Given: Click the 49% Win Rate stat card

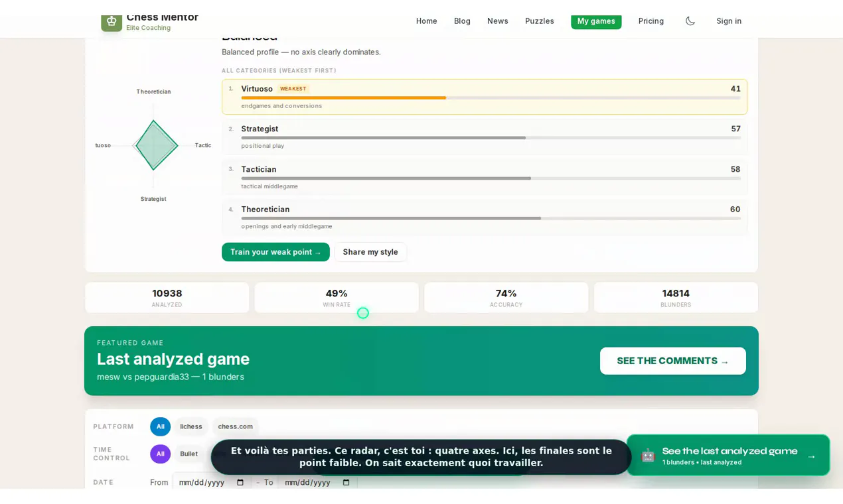Looking at the screenshot, I should coord(337,297).
